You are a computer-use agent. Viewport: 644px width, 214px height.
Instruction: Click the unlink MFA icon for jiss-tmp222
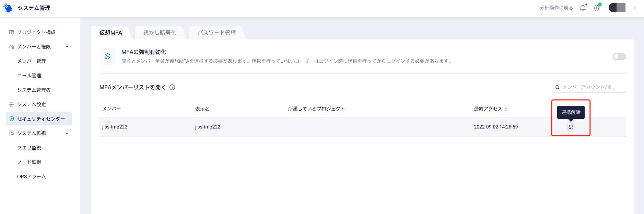click(x=571, y=127)
